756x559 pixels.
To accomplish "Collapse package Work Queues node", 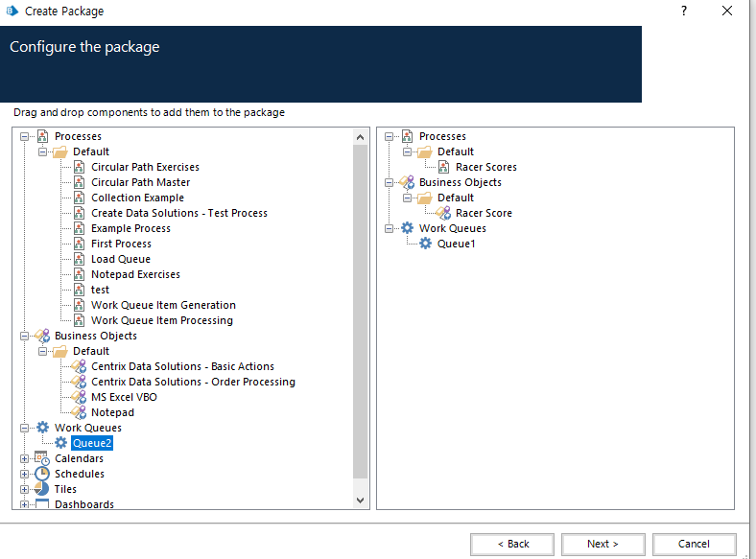I will click(389, 229).
